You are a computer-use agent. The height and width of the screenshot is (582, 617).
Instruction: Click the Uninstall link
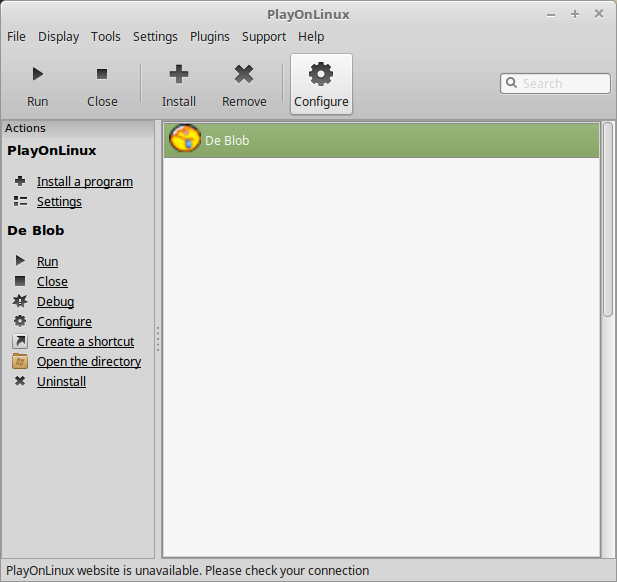(61, 382)
